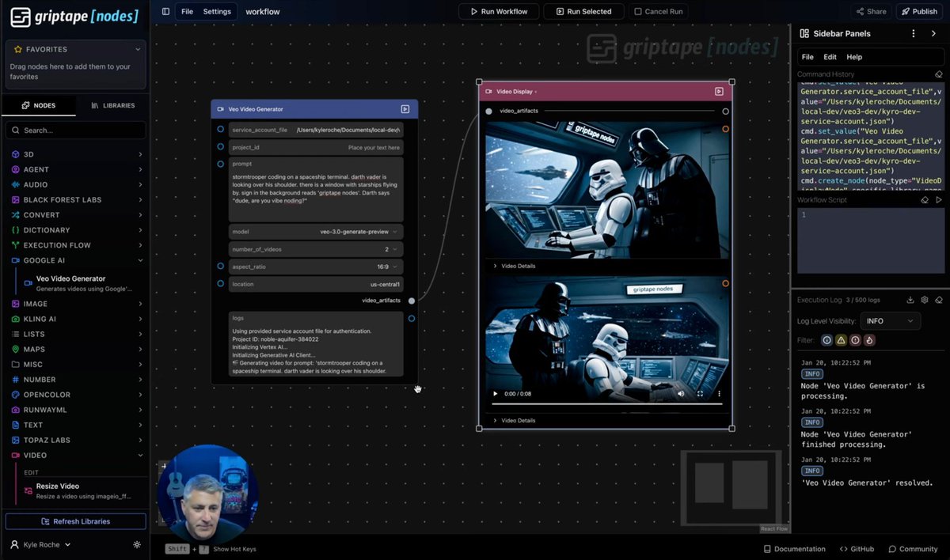
Task: Open the Log Level Visibility INFO dropdown
Action: [x=890, y=321]
